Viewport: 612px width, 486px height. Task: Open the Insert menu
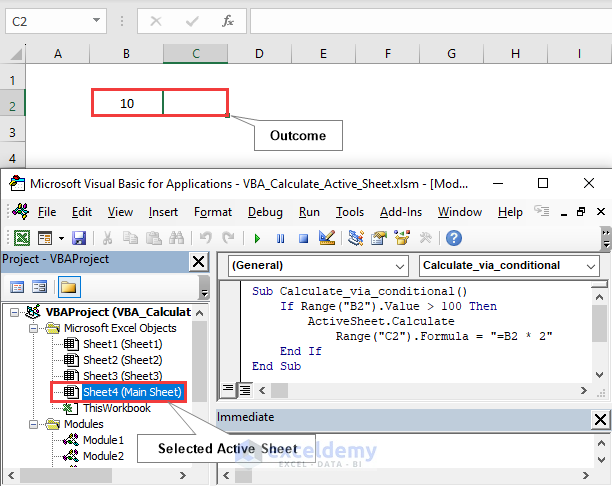163,212
